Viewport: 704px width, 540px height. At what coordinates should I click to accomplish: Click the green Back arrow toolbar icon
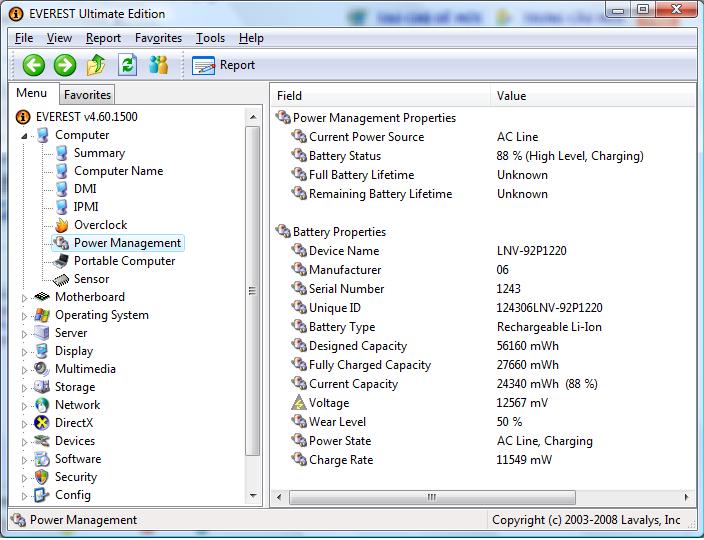34,65
